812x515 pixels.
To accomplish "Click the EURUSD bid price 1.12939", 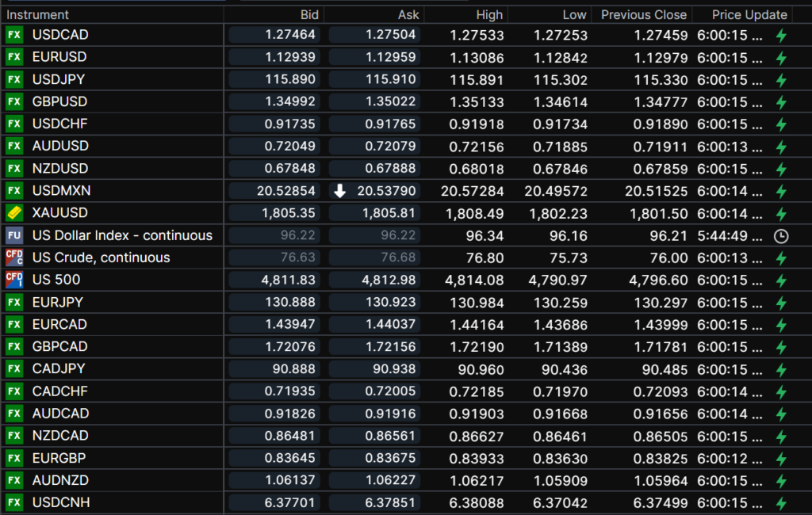I will 290,57.
